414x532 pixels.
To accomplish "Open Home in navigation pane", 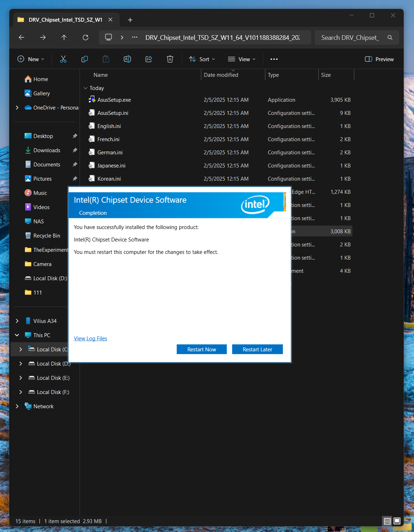I will 41,79.
